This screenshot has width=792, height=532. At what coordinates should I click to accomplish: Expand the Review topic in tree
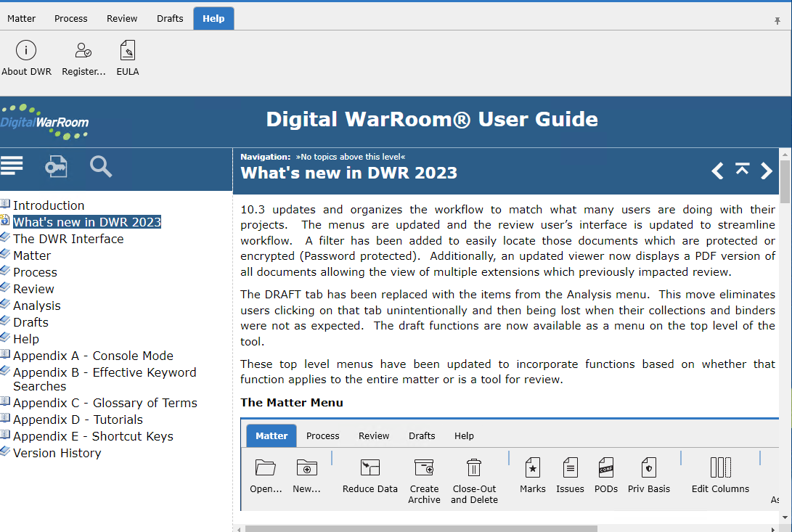click(33, 289)
